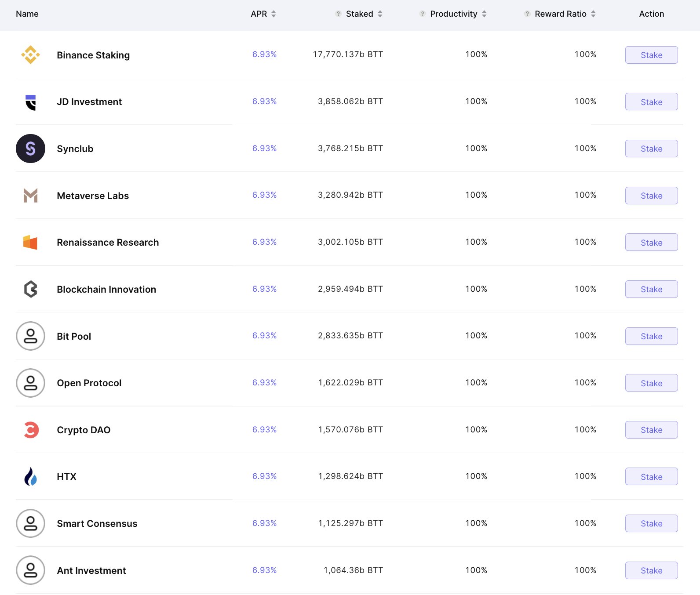Image resolution: width=700 pixels, height=595 pixels.
Task: Click the Synclub round S logo
Action: coord(30,149)
